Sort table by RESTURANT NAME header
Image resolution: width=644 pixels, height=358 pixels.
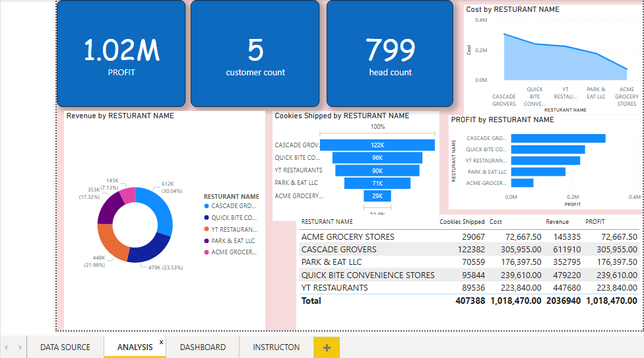(x=327, y=221)
